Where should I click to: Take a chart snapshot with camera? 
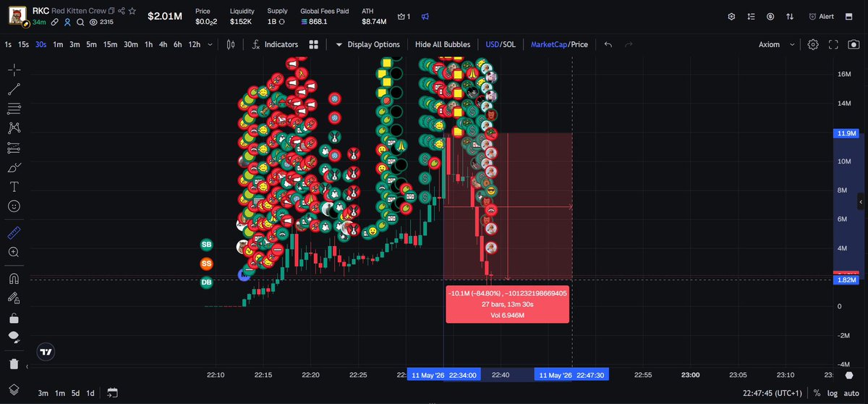(x=853, y=44)
